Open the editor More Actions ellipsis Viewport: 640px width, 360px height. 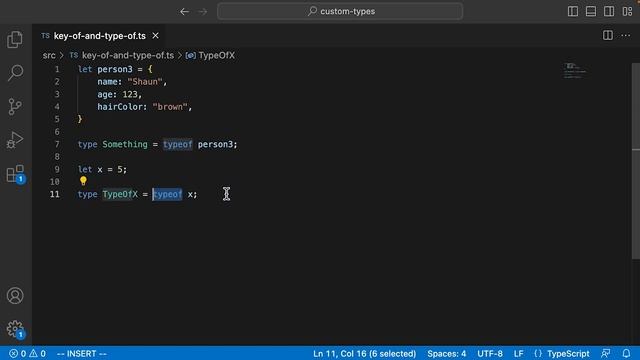pyautogui.click(x=626, y=36)
